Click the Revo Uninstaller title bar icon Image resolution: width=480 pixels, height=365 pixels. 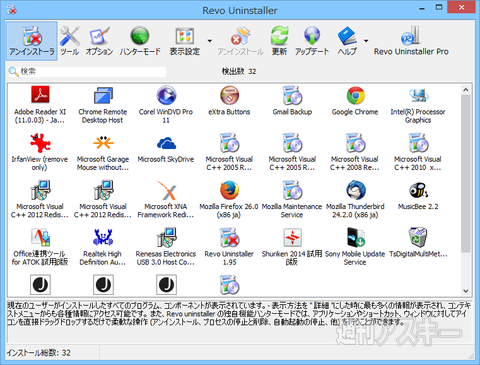point(12,10)
